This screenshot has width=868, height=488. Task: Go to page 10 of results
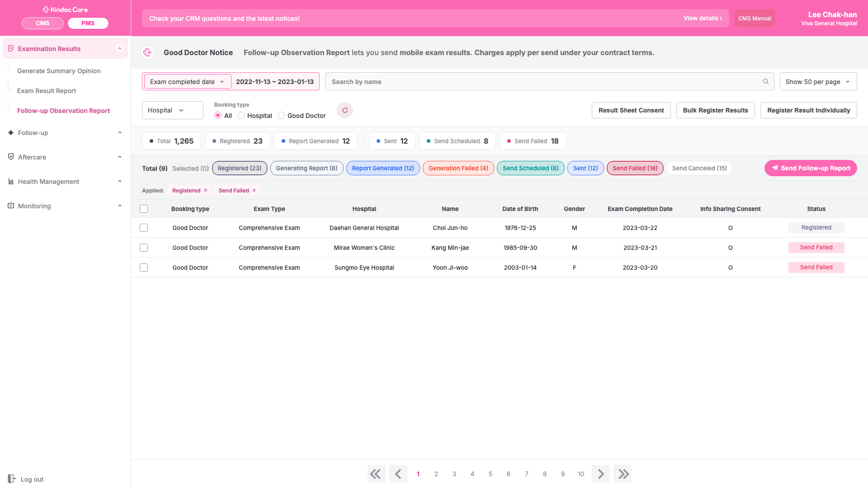click(581, 474)
